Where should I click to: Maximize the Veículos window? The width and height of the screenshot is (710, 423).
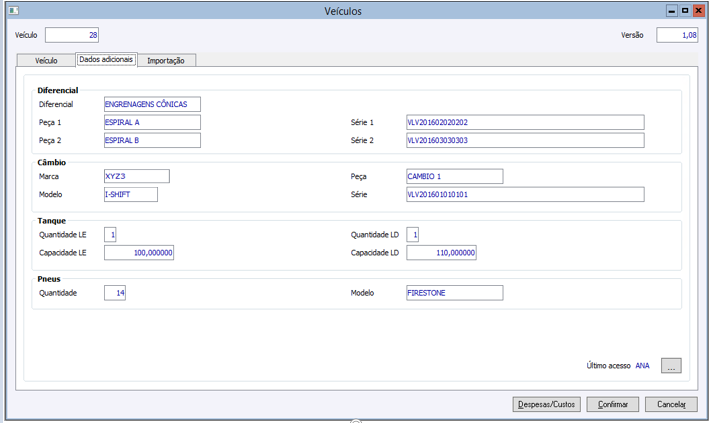click(x=685, y=10)
